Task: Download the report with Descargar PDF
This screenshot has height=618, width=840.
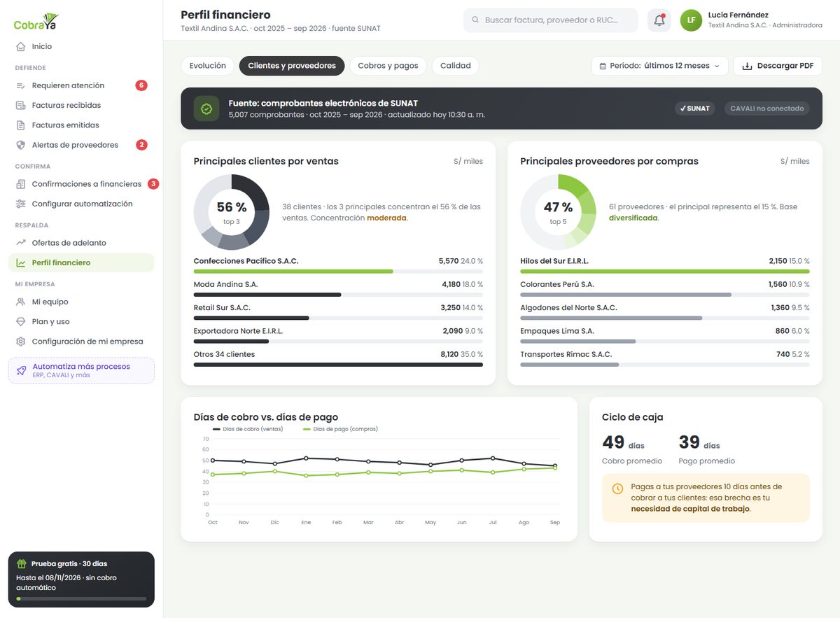Action: coord(778,66)
